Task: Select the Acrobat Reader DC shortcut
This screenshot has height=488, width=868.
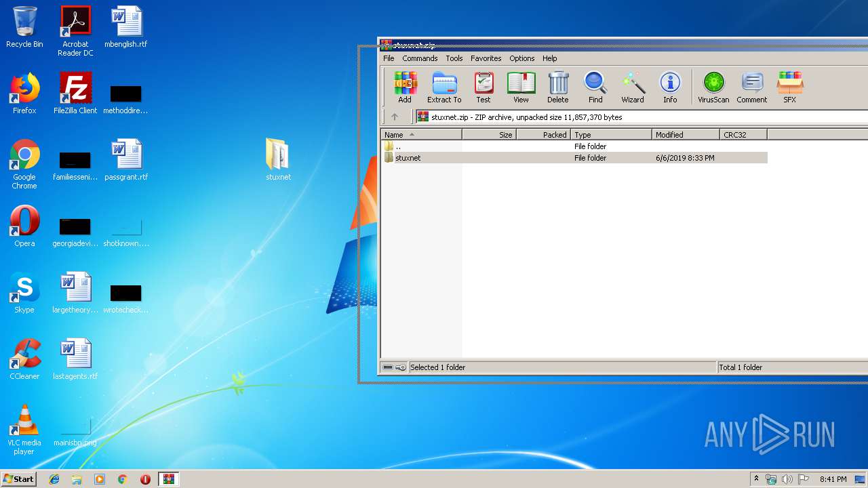Action: [x=75, y=31]
